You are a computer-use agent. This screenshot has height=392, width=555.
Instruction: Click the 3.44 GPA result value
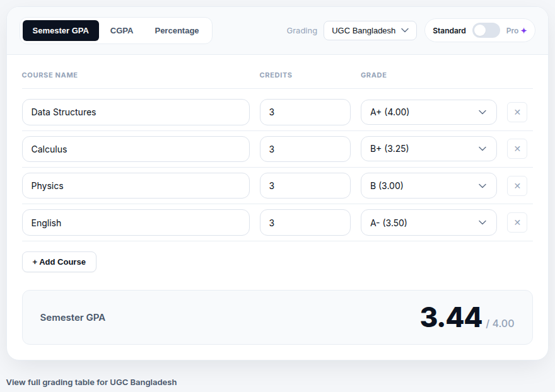pos(451,318)
